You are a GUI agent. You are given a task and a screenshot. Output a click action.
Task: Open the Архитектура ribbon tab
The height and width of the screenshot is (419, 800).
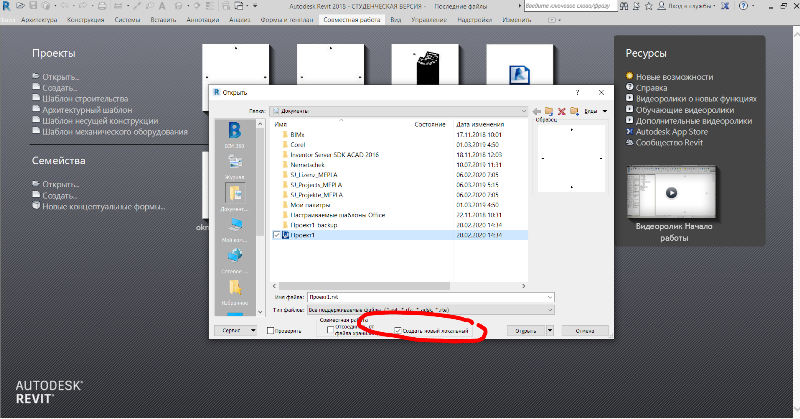click(x=39, y=19)
